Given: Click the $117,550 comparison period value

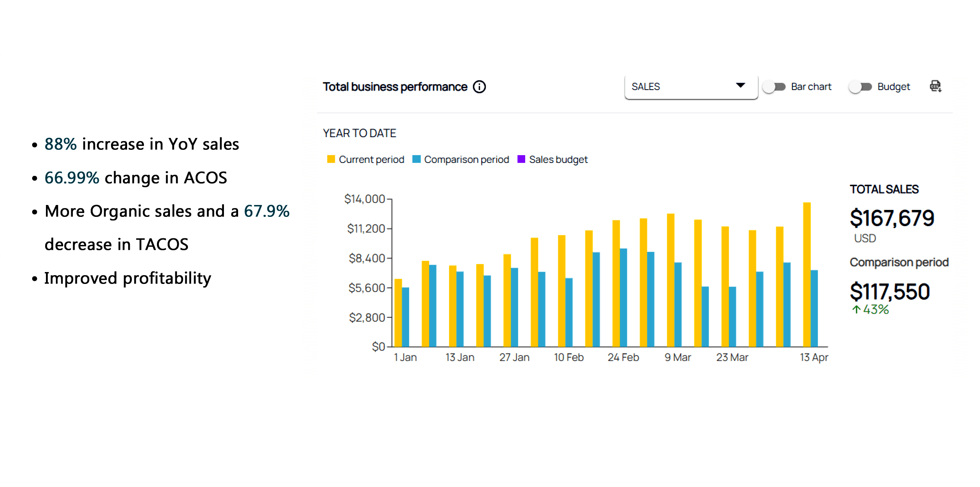Looking at the screenshot, I should (890, 292).
